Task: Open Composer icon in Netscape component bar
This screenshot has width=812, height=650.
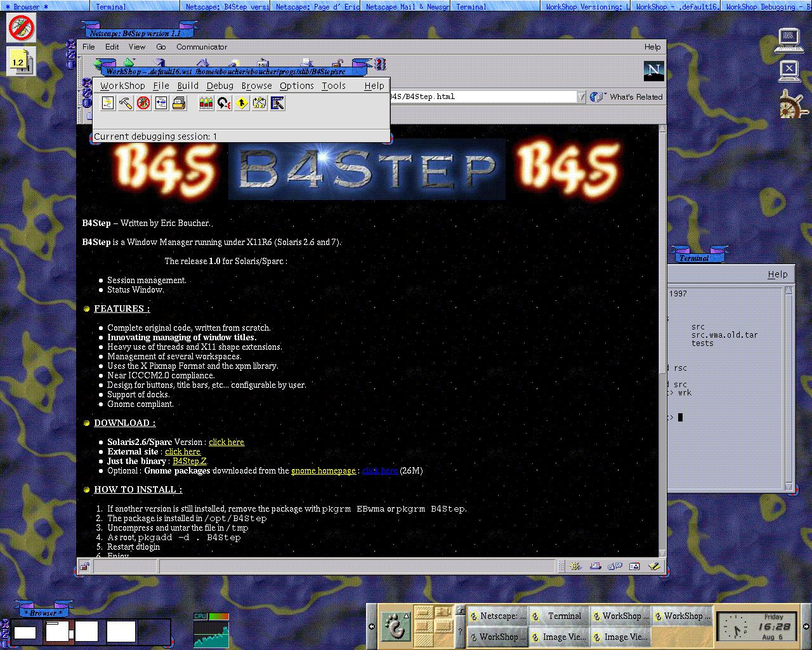Action: tap(654, 566)
